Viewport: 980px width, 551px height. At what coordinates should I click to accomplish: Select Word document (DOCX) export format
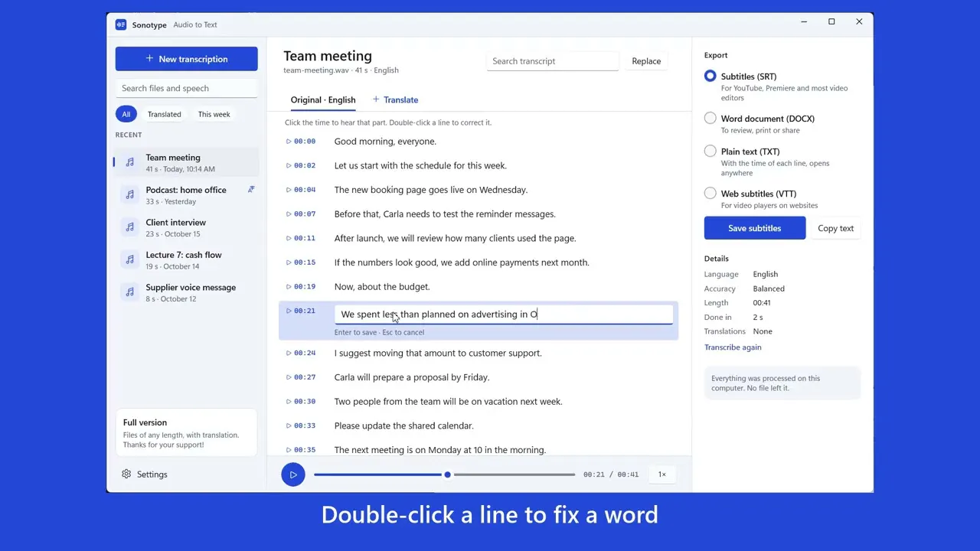pyautogui.click(x=710, y=118)
